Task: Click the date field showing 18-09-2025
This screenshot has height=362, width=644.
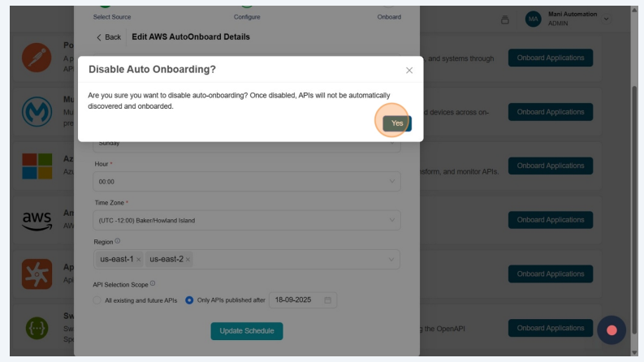Action: 296,300
